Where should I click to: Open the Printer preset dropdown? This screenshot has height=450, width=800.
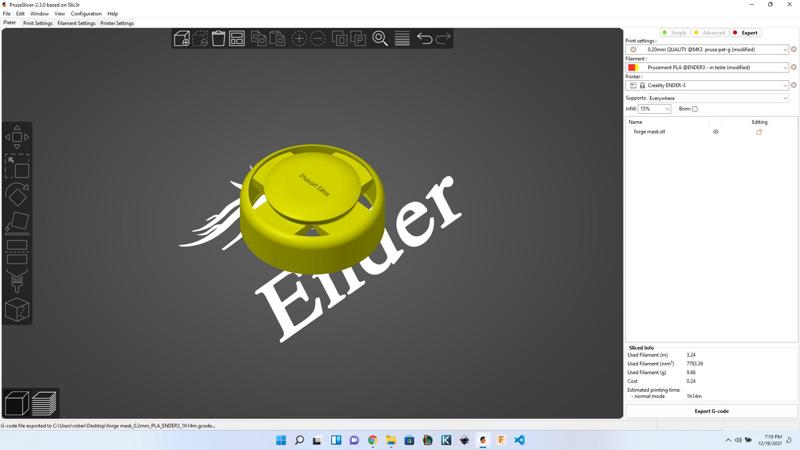coord(707,85)
